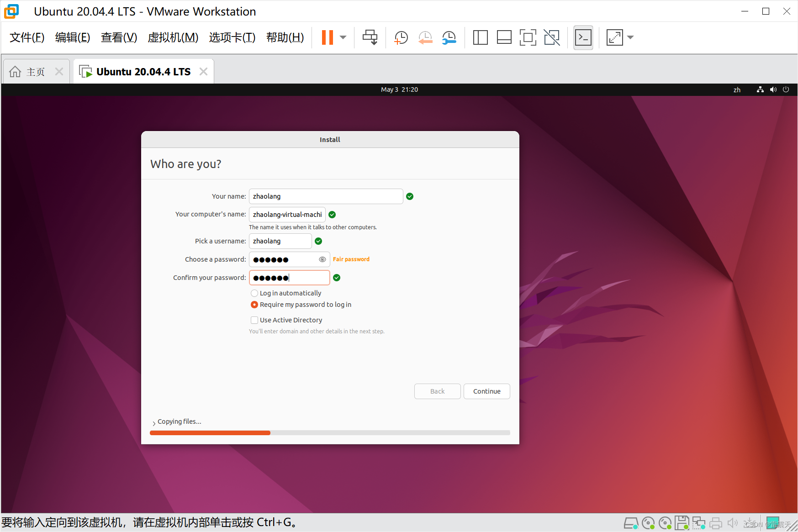Close the 主页 tab

tap(59, 72)
